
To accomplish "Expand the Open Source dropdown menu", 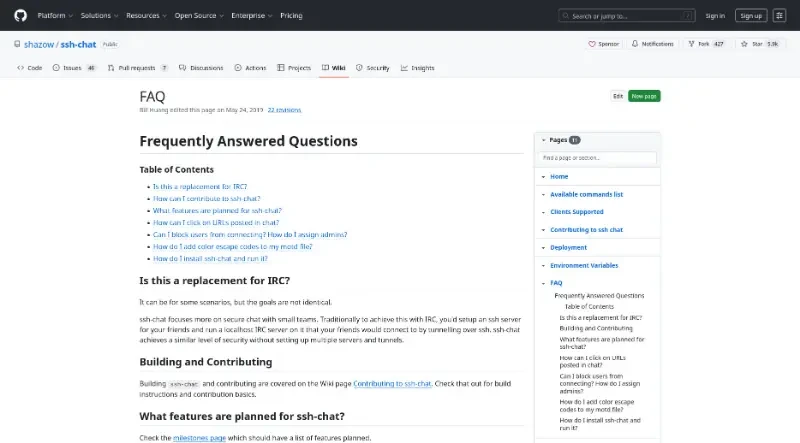I will tap(200, 16).
